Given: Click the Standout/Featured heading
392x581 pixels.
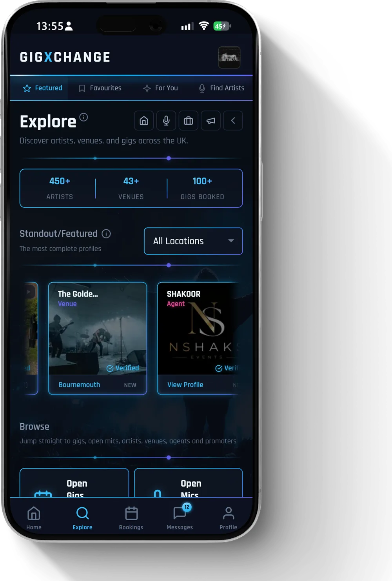Looking at the screenshot, I should [58, 234].
